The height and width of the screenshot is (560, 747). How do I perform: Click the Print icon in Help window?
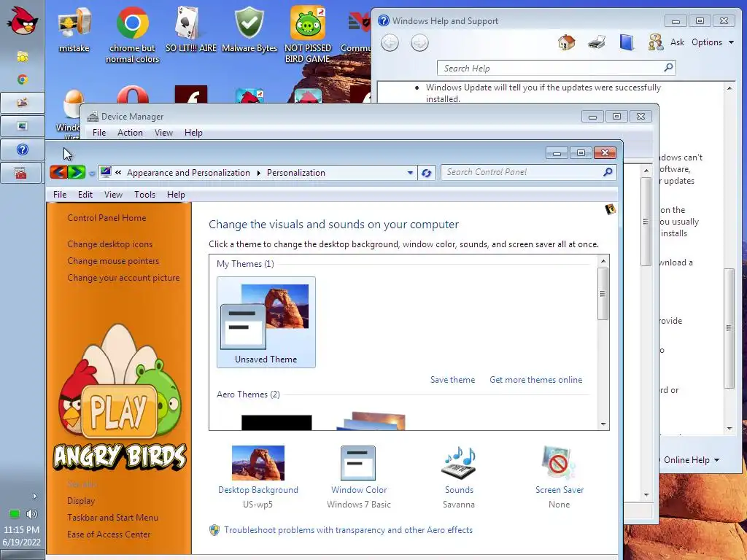tap(597, 42)
